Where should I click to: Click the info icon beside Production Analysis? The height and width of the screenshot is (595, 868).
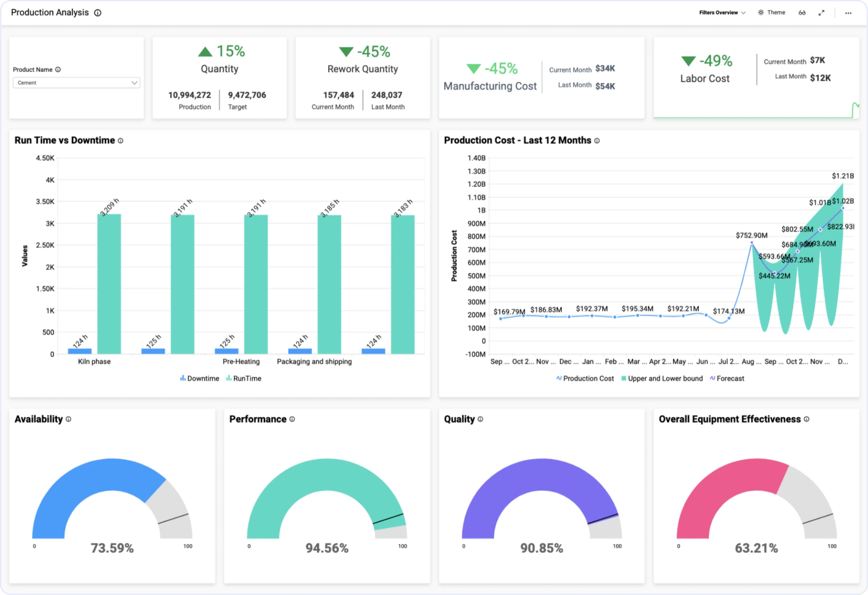pyautogui.click(x=98, y=13)
